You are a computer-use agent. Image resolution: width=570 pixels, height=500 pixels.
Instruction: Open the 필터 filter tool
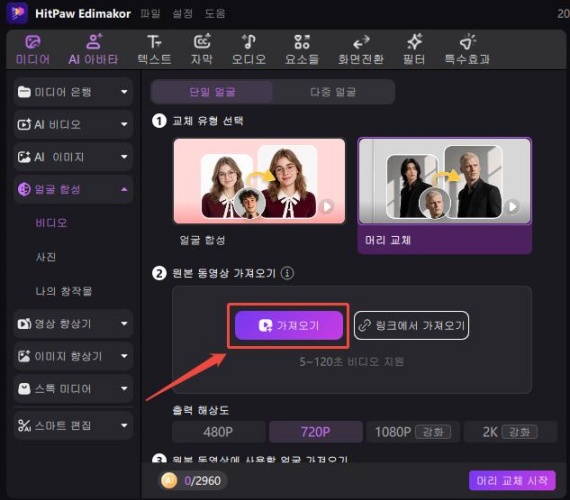coord(414,50)
